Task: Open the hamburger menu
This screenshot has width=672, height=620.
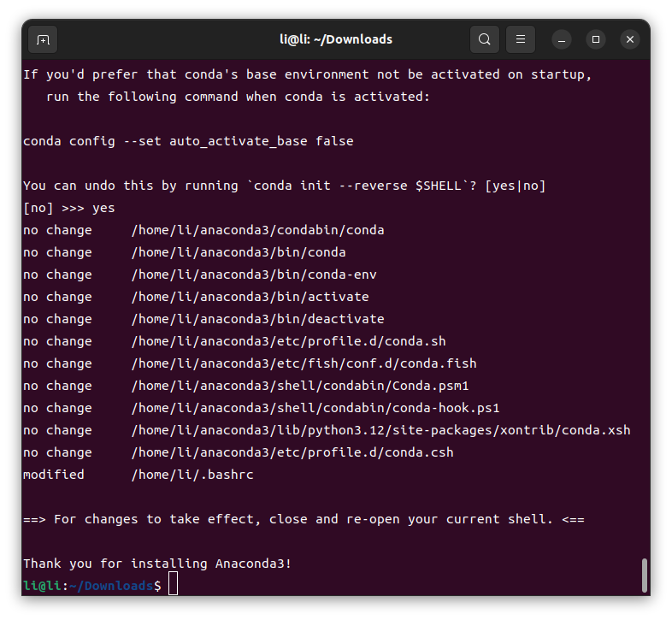Action: tap(521, 39)
